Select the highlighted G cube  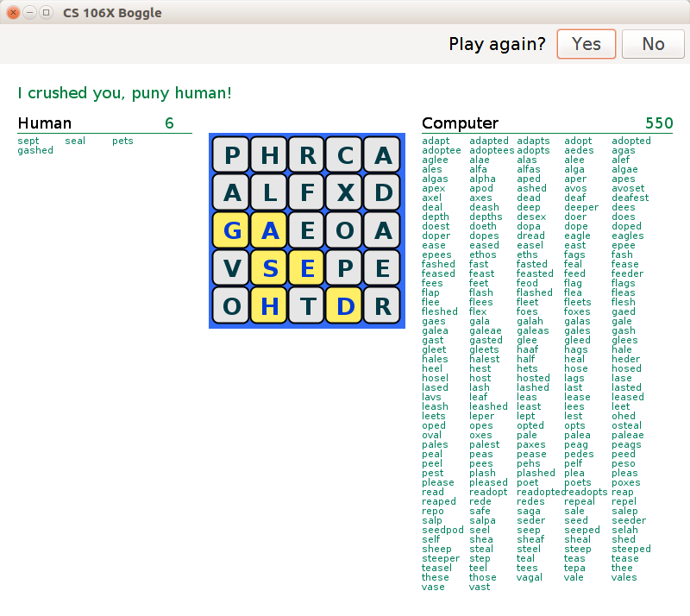[232, 231]
